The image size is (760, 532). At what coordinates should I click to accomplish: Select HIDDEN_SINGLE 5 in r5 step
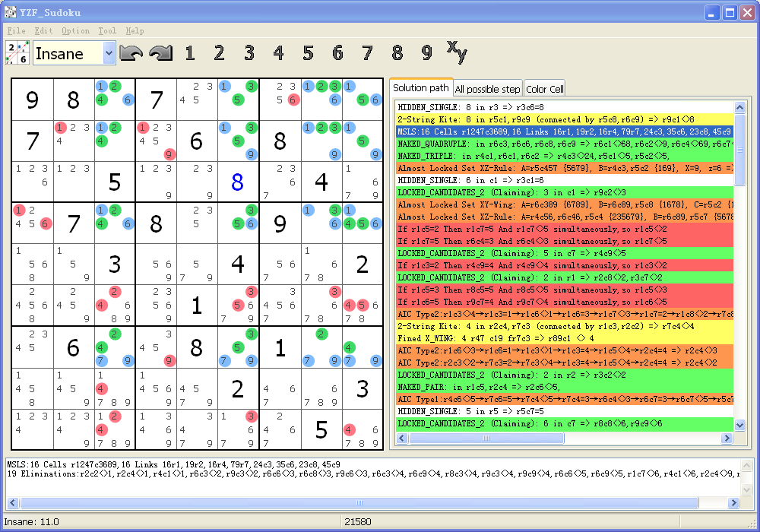(565, 411)
